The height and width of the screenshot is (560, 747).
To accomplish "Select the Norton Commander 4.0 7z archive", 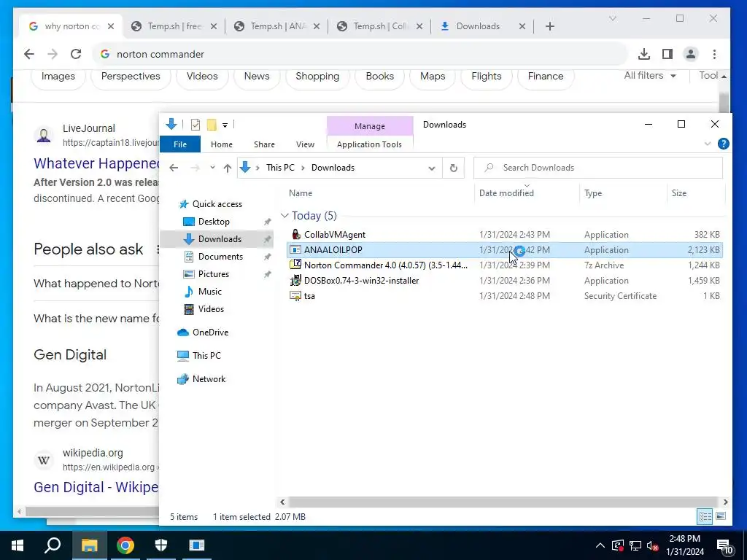I will pyautogui.click(x=505, y=265).
